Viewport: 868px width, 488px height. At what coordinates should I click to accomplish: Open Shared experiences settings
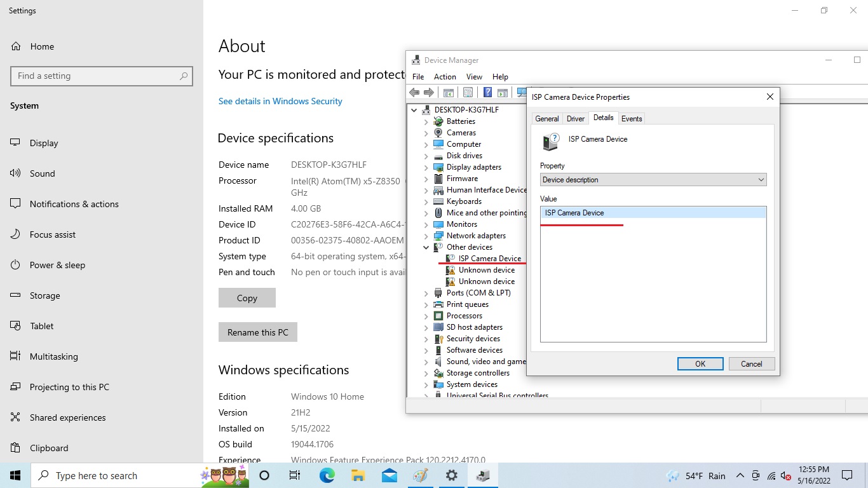(67, 417)
